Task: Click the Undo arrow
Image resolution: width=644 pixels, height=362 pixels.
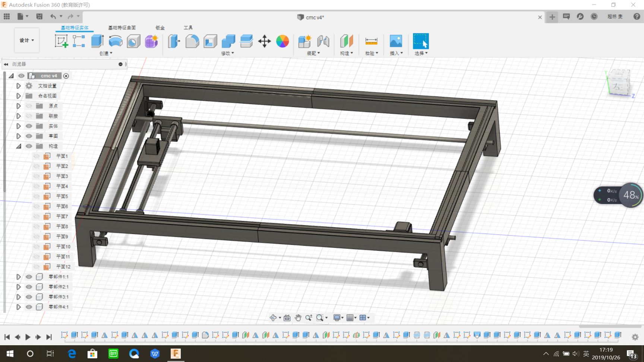Action: [53, 16]
